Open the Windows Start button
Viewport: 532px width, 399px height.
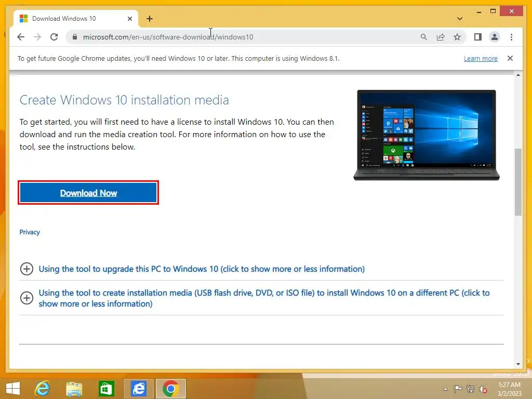13,389
